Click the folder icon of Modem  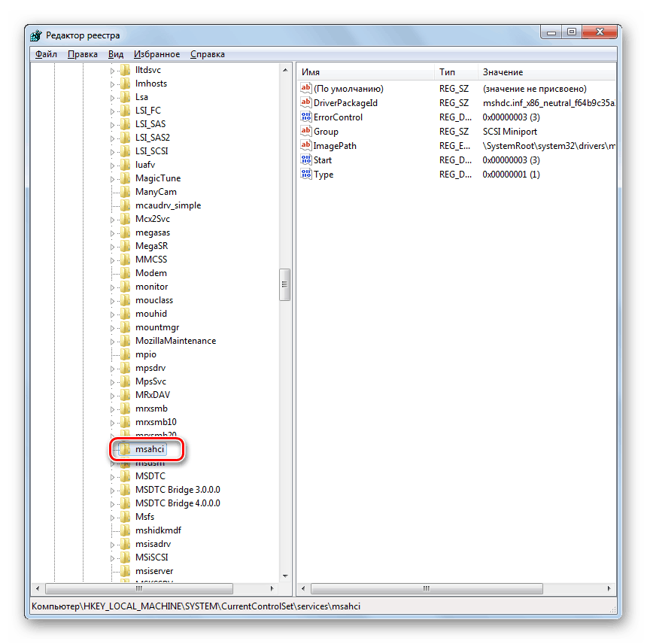coord(125,273)
